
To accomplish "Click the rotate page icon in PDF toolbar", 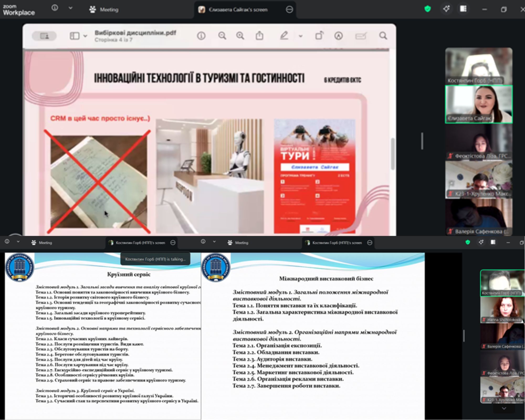I will click(319, 36).
